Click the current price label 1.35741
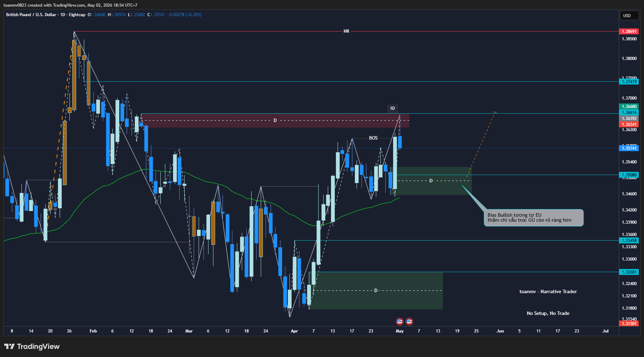The width and height of the screenshot is (644, 357). coord(629,148)
